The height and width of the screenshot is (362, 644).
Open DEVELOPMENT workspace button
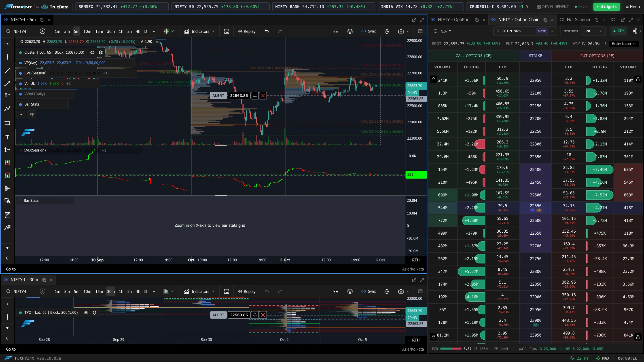coord(553,7)
